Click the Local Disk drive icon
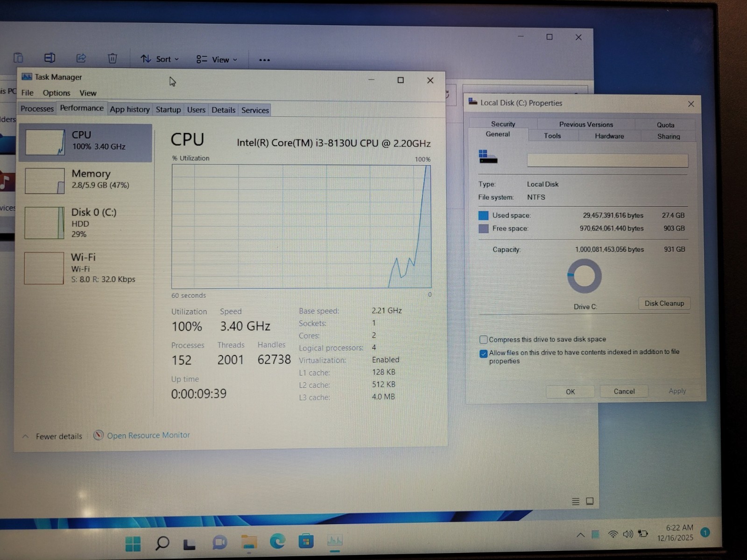The height and width of the screenshot is (560, 747). click(488, 157)
